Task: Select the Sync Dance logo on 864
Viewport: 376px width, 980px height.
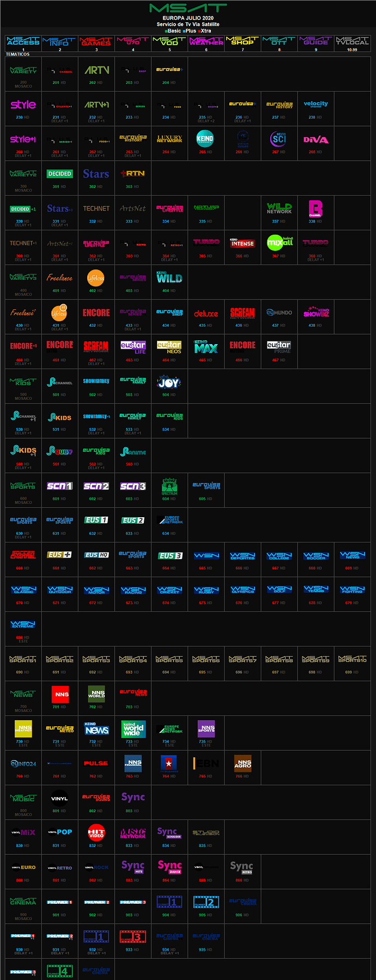Action: pos(169,867)
